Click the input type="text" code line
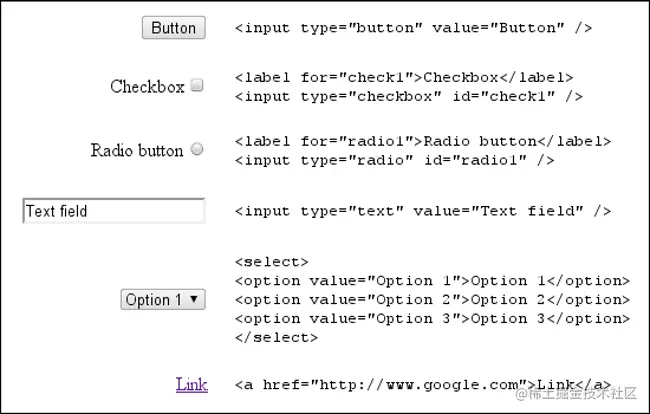This screenshot has width=650, height=414. (422, 211)
